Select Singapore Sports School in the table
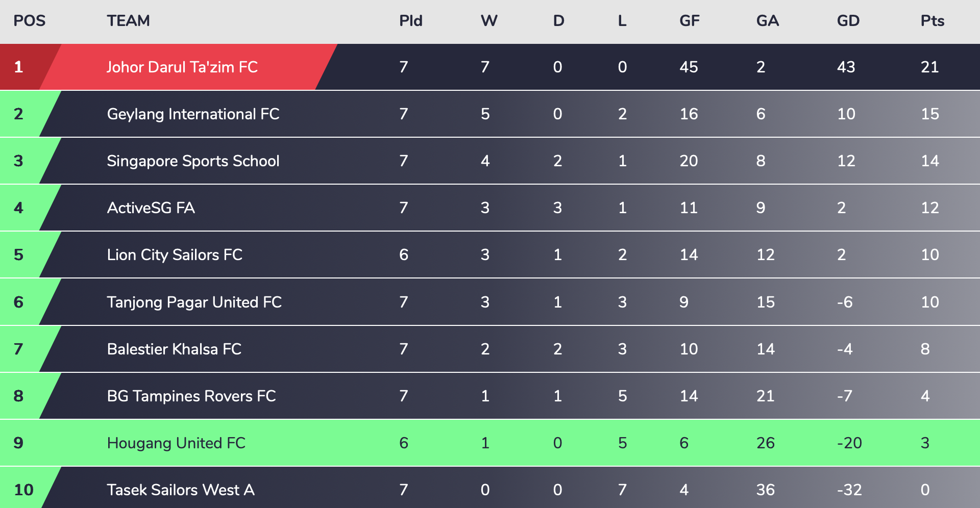Image resolution: width=980 pixels, height=508 pixels. point(193,161)
